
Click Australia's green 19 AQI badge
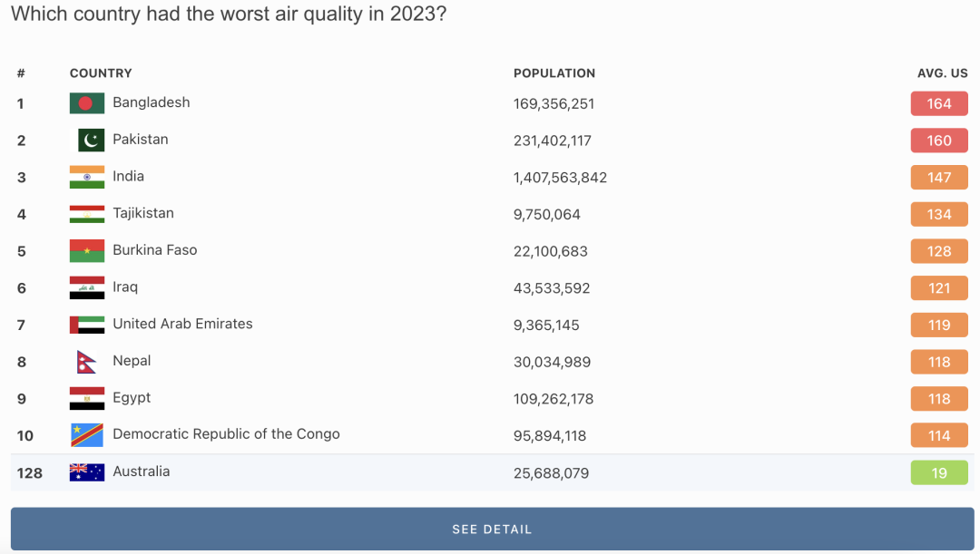tap(939, 473)
